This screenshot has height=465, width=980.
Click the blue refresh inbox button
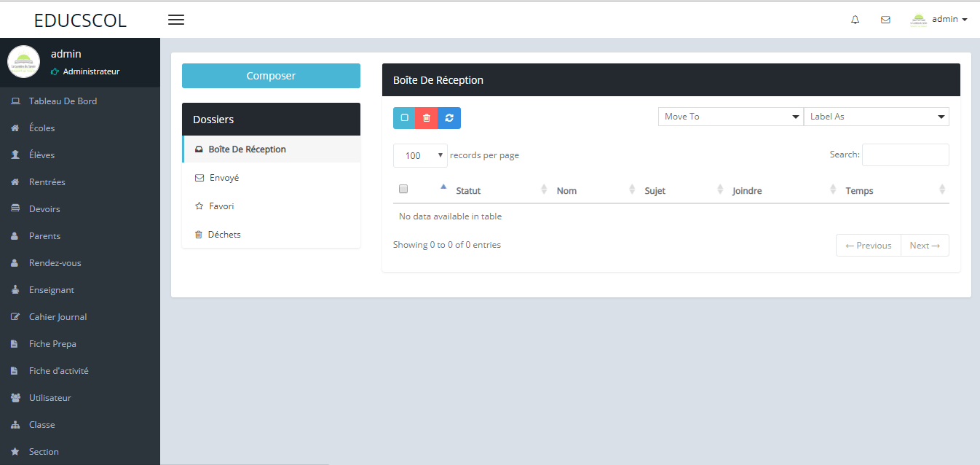pos(449,118)
